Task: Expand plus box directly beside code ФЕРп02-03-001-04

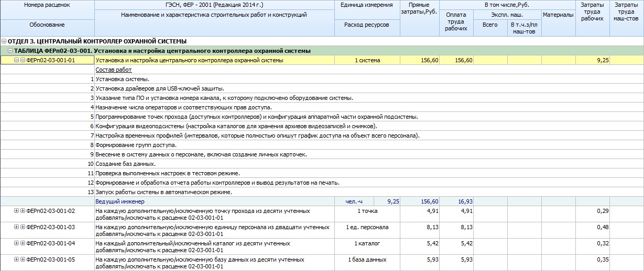Action: pos(23,243)
